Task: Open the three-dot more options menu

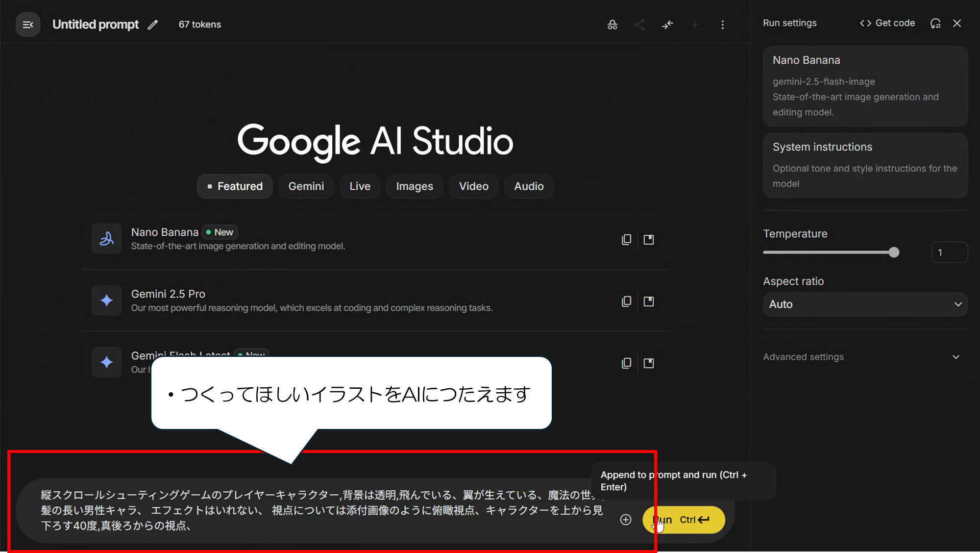Action: point(722,25)
